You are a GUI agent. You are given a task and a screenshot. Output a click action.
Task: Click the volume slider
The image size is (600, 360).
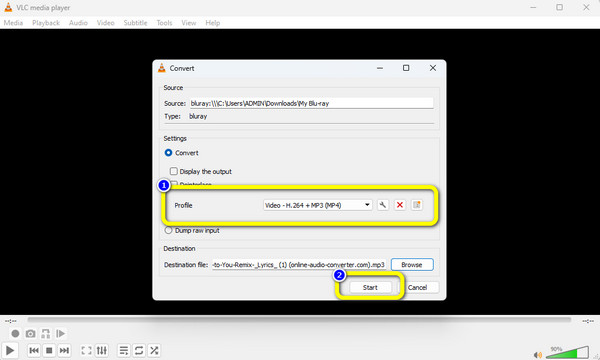click(x=567, y=352)
